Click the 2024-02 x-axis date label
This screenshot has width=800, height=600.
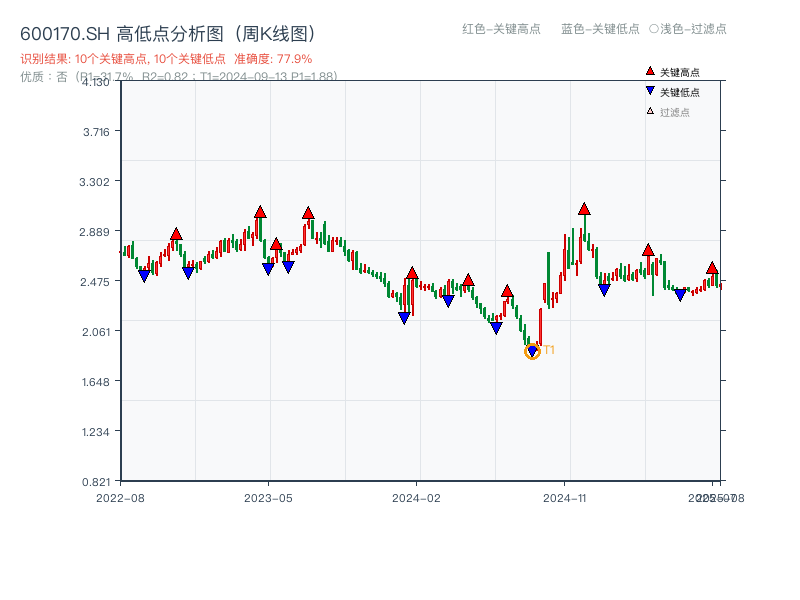point(416,497)
